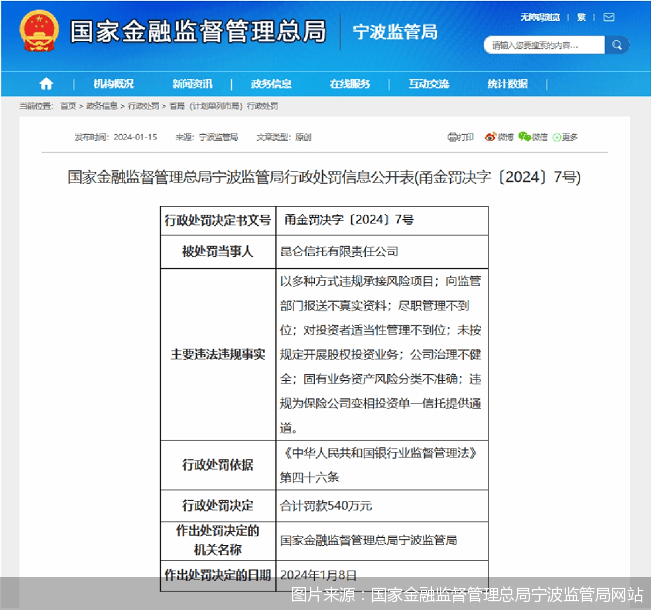Click row label 行政处罚依据
The image size is (651, 610).
tap(218, 465)
